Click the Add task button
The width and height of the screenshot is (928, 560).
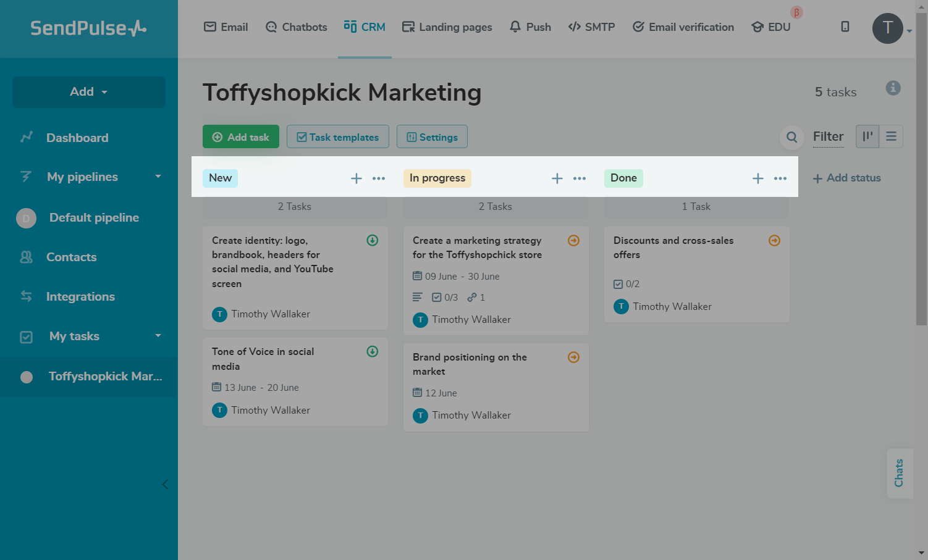(241, 137)
